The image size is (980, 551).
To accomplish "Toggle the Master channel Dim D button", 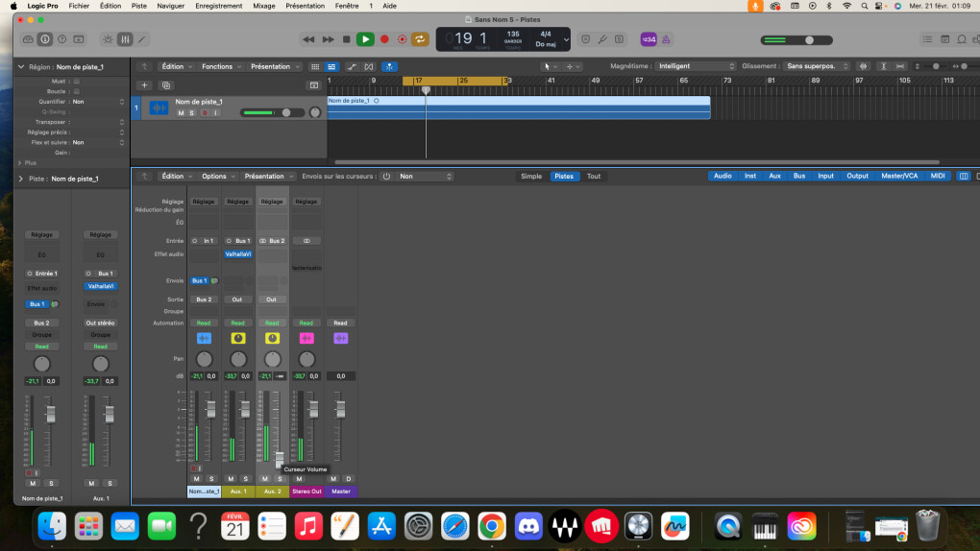I will click(x=348, y=479).
